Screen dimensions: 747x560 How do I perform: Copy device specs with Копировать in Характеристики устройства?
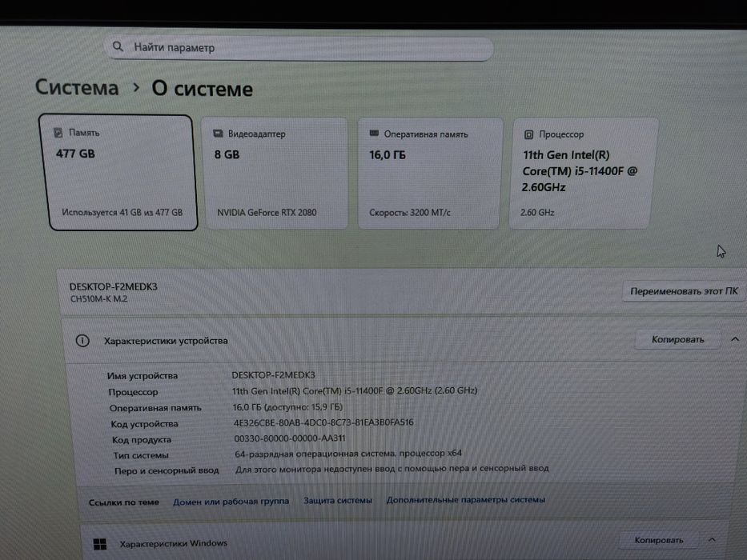pos(677,339)
